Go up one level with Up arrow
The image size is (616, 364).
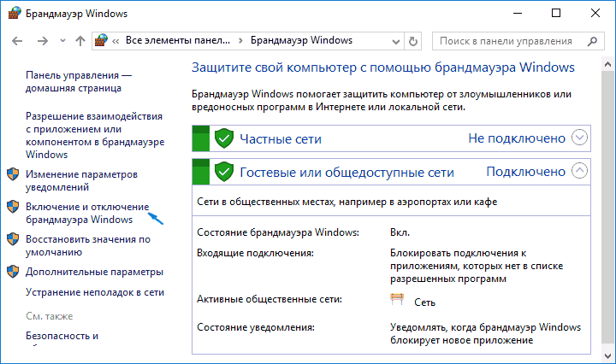click(80, 41)
